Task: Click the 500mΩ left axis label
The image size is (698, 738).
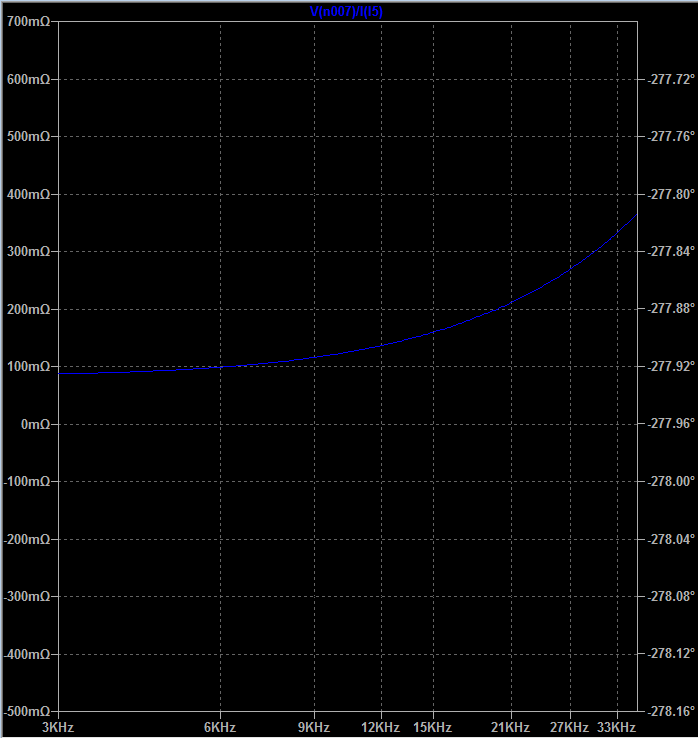Action: (28, 136)
